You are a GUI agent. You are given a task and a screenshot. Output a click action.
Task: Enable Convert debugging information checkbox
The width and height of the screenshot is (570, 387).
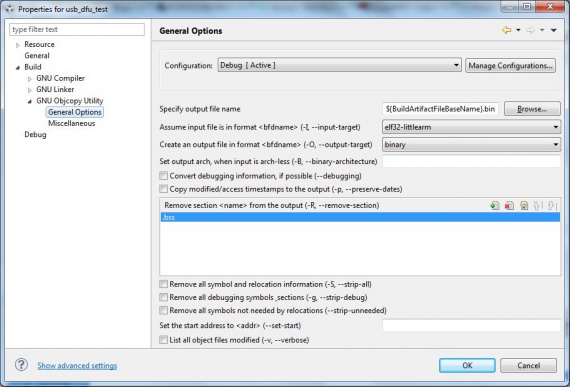click(x=164, y=176)
